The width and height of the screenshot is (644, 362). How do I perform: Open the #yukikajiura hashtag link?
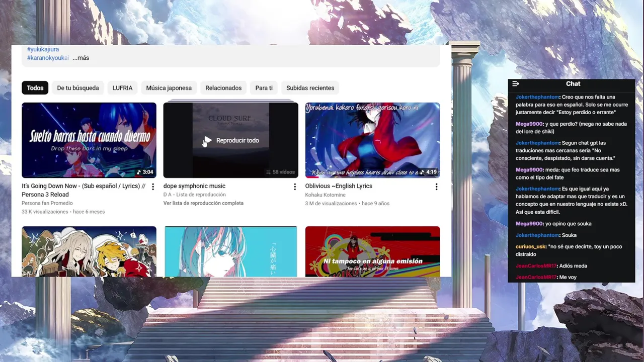(x=43, y=49)
